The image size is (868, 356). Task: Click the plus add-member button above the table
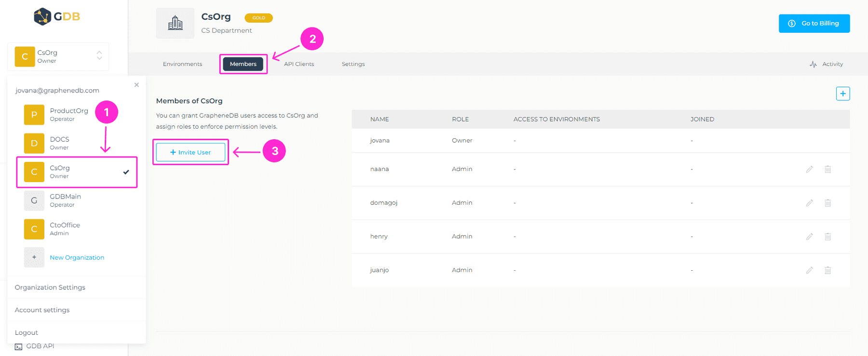click(843, 94)
